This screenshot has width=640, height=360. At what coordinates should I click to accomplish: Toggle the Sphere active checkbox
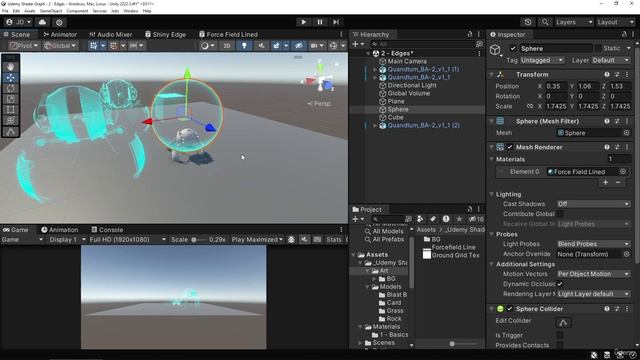pos(513,48)
